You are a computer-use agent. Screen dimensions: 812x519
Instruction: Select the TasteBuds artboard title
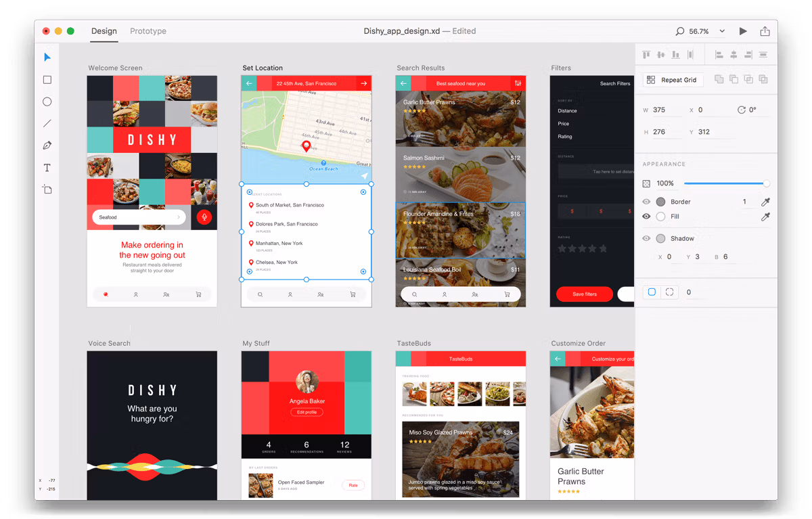(x=413, y=343)
